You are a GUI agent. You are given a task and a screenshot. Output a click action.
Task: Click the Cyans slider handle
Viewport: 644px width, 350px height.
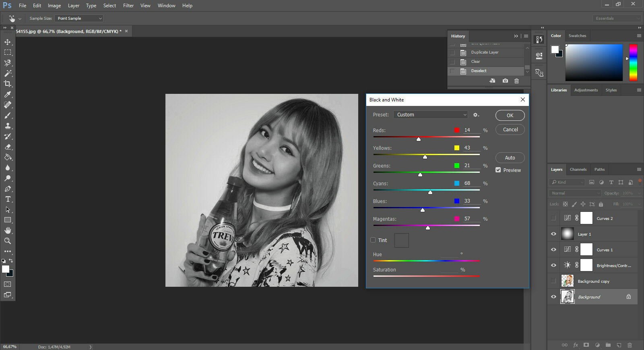[x=430, y=193]
